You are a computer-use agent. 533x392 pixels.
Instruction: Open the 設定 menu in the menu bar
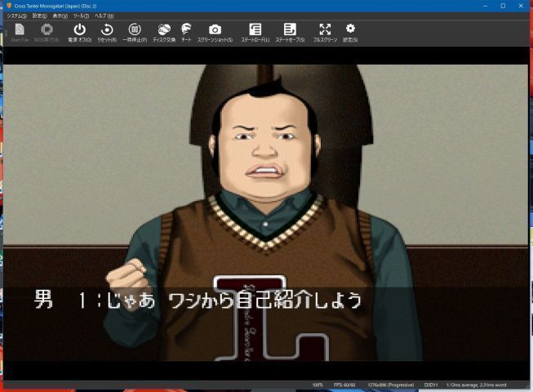[x=40, y=16]
